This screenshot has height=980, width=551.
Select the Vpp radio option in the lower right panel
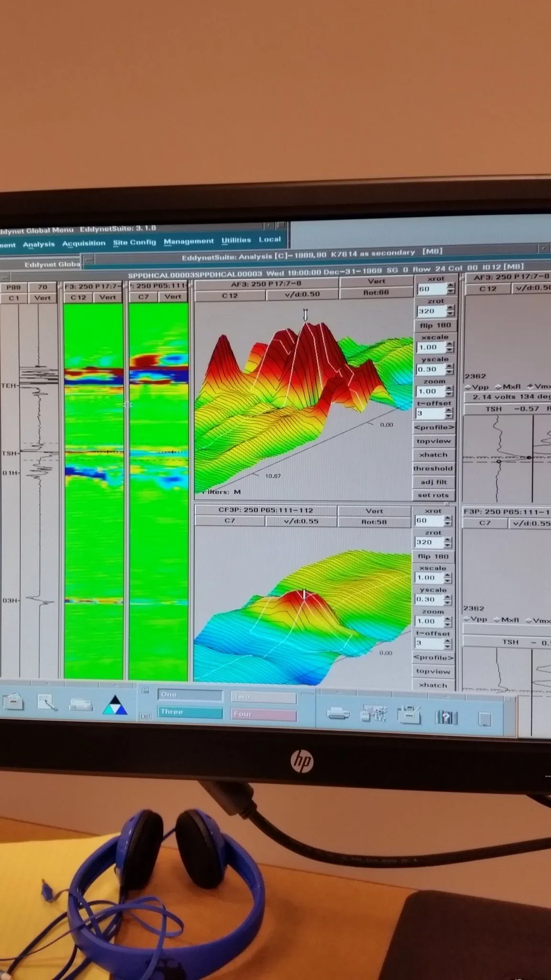466,620
